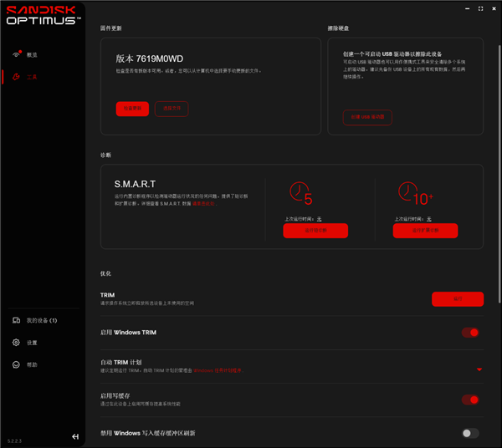Click the 5-minute short diagnostic clock icon

click(301, 193)
